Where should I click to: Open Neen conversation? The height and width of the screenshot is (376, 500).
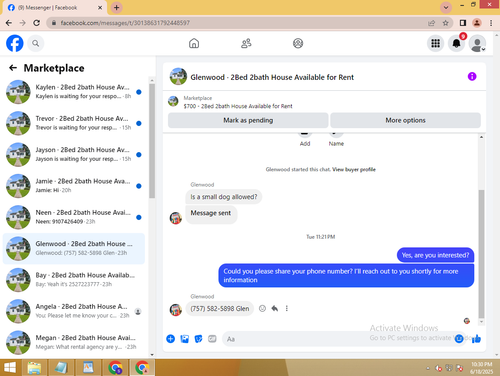[x=74, y=217]
